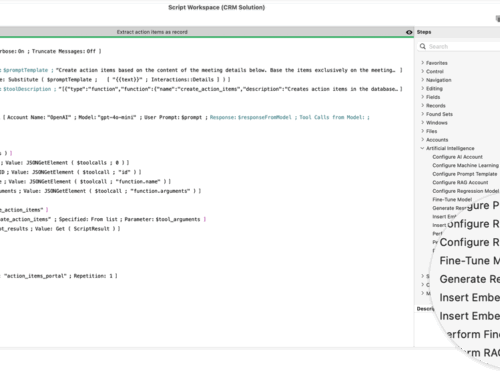
Task: Select the 'Extract action items as record' script tab
Action: (x=152, y=32)
